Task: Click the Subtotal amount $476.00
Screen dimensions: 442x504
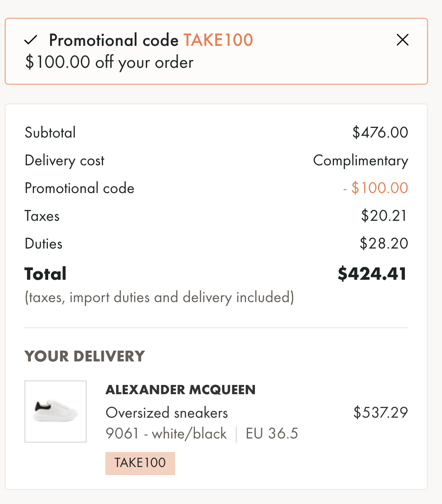Action: [380, 133]
